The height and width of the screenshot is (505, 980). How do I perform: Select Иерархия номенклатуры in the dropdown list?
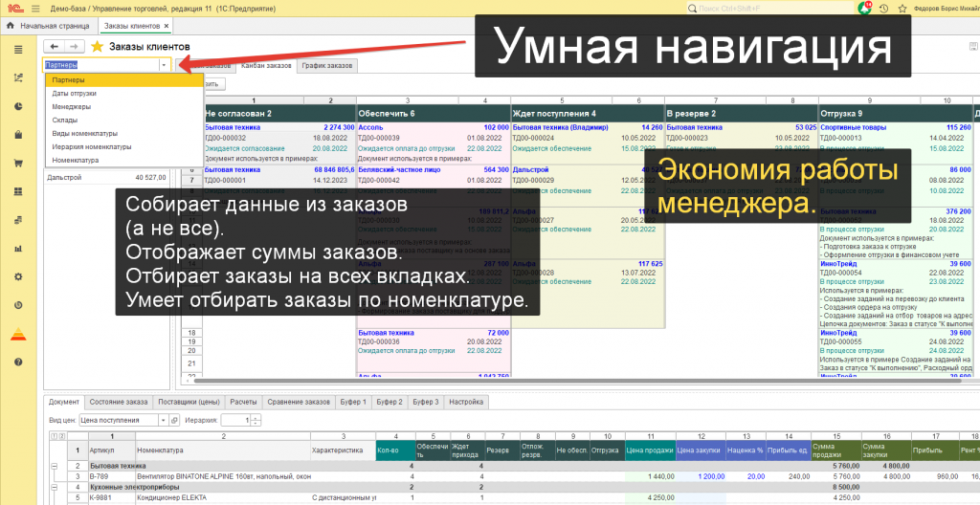coord(124,147)
